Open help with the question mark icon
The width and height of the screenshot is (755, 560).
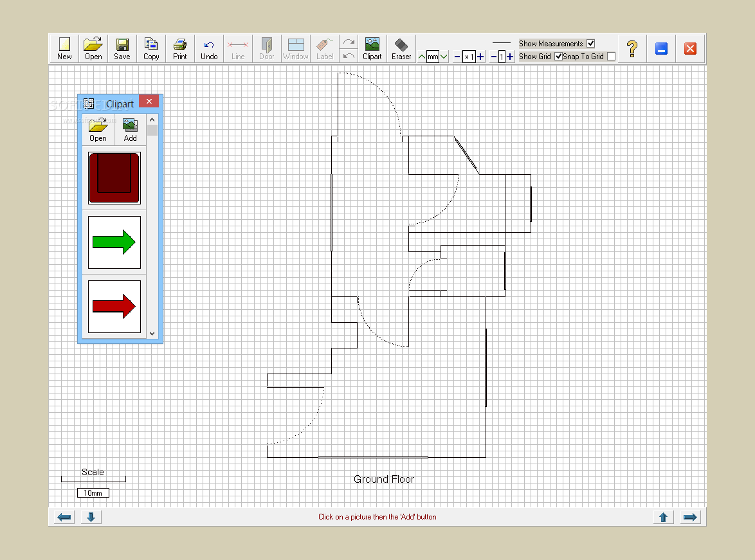[x=632, y=49]
